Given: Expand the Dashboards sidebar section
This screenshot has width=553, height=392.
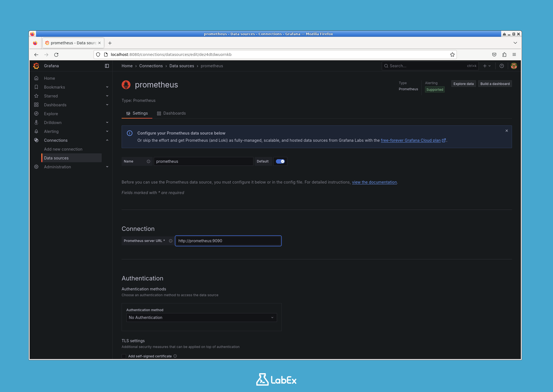Looking at the screenshot, I should tap(107, 105).
